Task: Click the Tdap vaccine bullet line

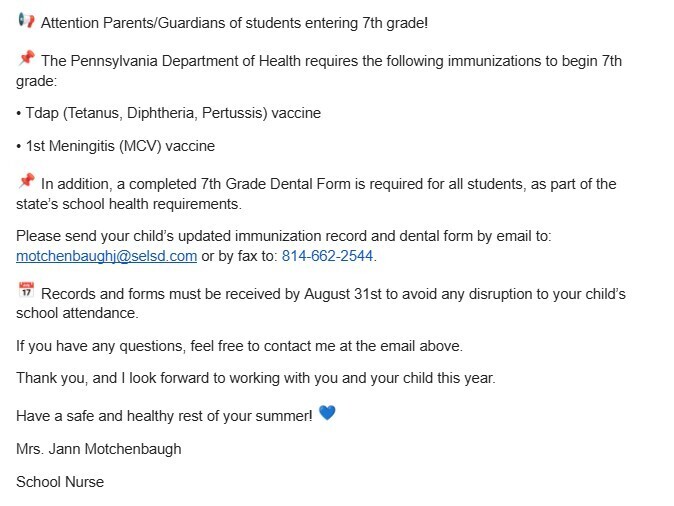Action: click(x=168, y=113)
